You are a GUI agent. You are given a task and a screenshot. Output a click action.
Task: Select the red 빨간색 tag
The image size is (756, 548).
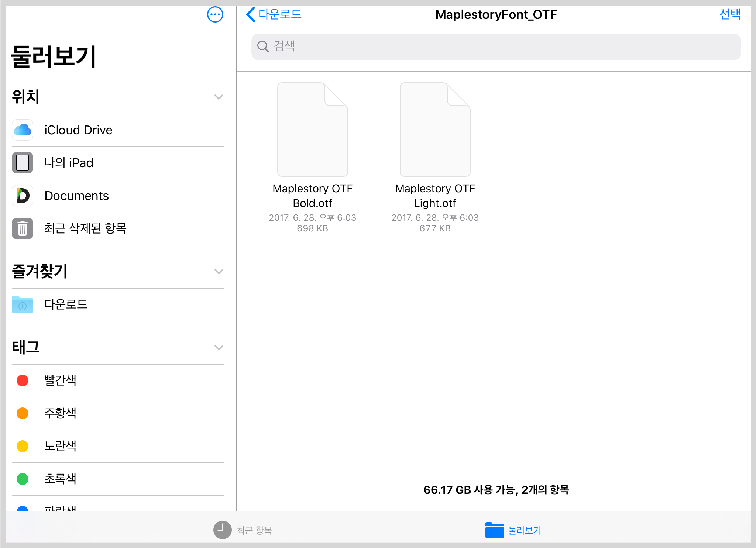pyautogui.click(x=60, y=380)
